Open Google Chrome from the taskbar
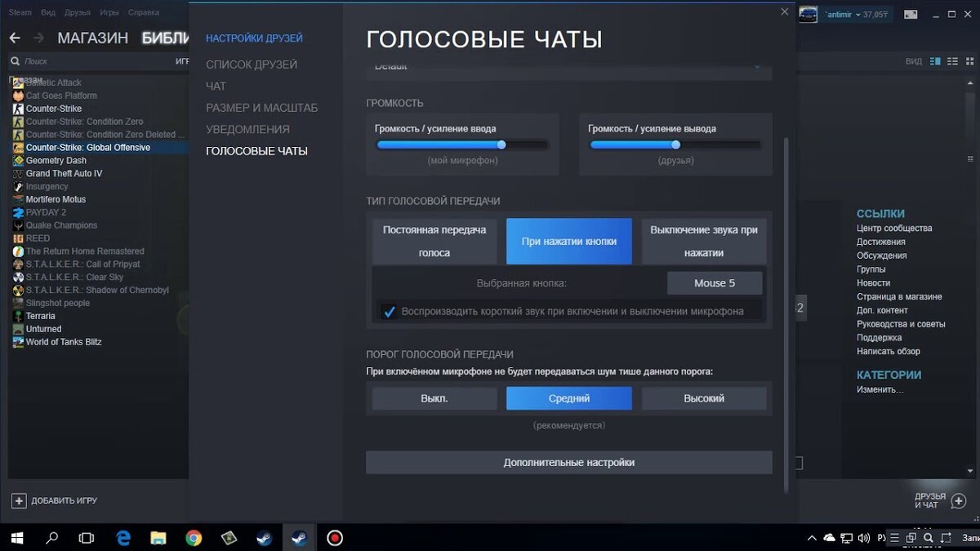 click(194, 538)
